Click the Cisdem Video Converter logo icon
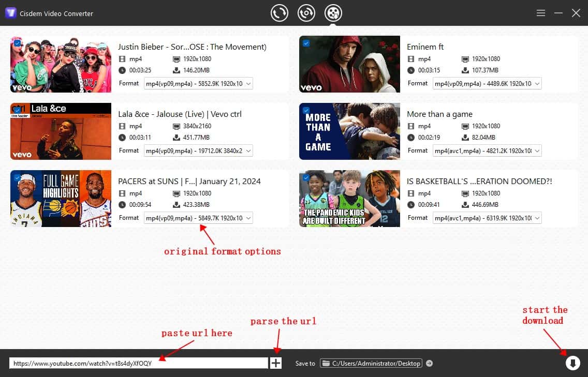588x377 pixels. (11, 13)
